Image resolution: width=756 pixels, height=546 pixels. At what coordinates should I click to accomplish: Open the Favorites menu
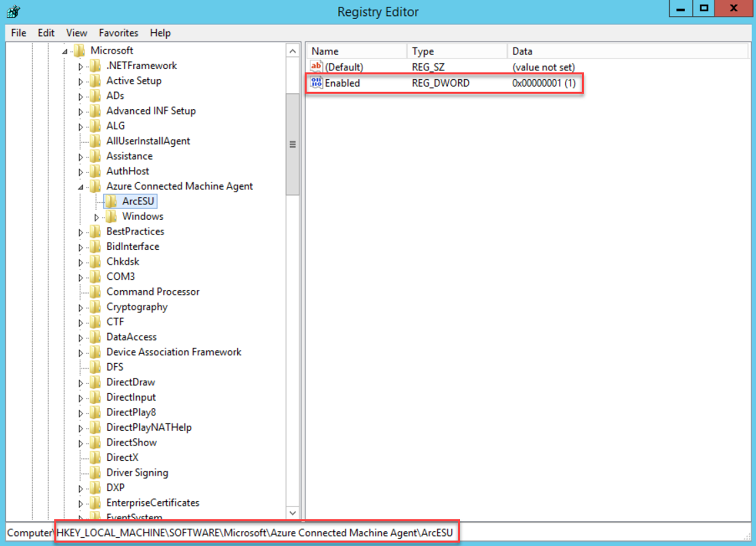(118, 33)
